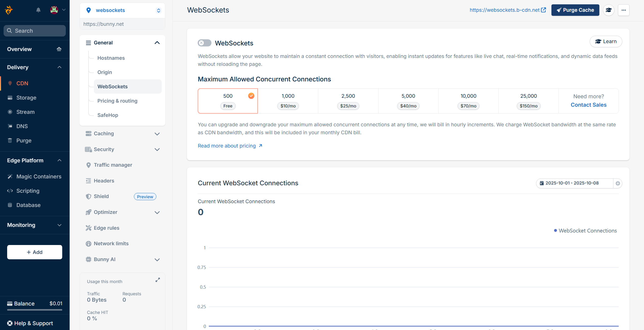Open the websockets pull zone selector
Image resolution: width=644 pixels, height=330 pixels.
(x=122, y=10)
